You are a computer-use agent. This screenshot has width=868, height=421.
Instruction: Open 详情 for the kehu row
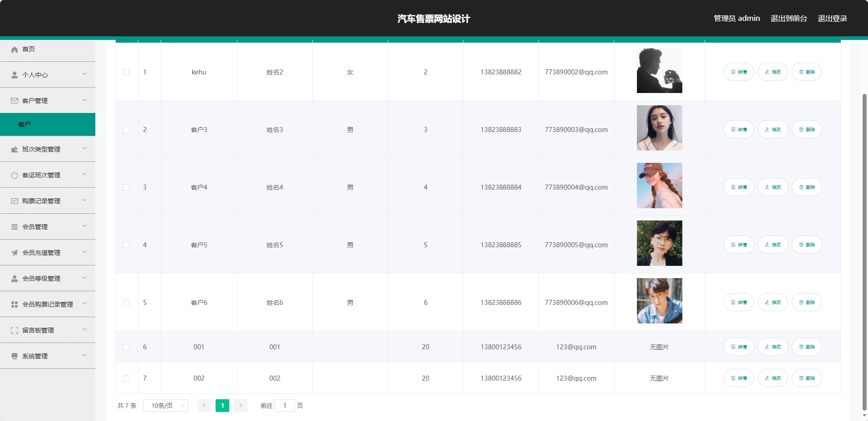(x=739, y=72)
